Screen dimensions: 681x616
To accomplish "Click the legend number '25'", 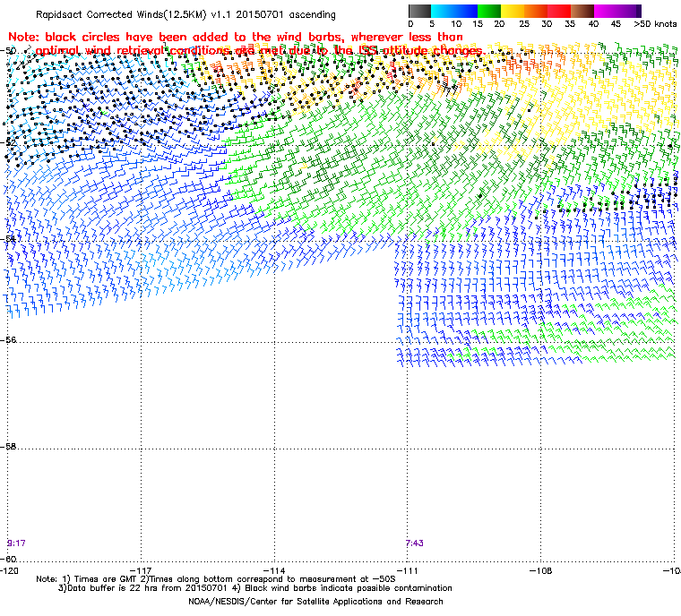I will [x=524, y=24].
